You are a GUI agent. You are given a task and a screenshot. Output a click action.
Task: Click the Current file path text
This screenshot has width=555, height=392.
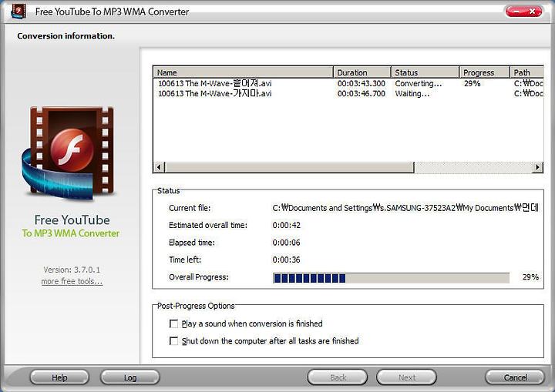(405, 208)
